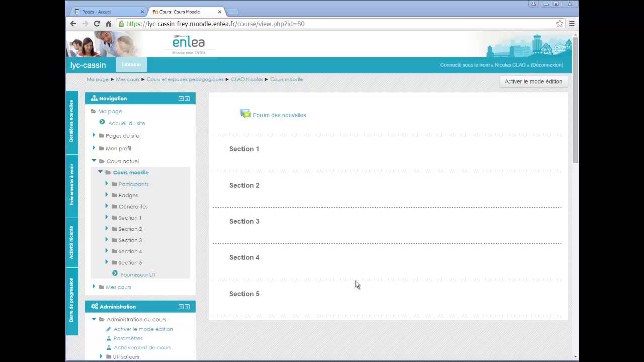Expand the Participants node
Viewport: 644px width, 362px height.
coord(107,184)
